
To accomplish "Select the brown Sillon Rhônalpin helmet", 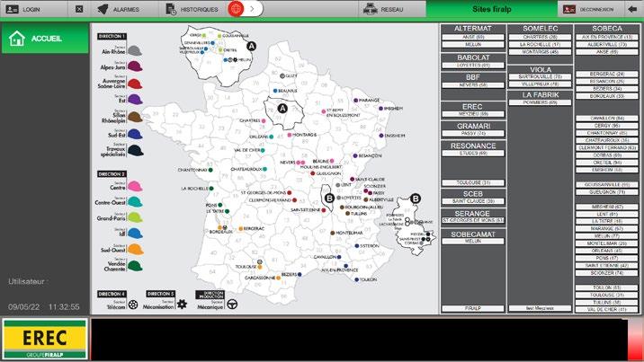I will point(135,117).
